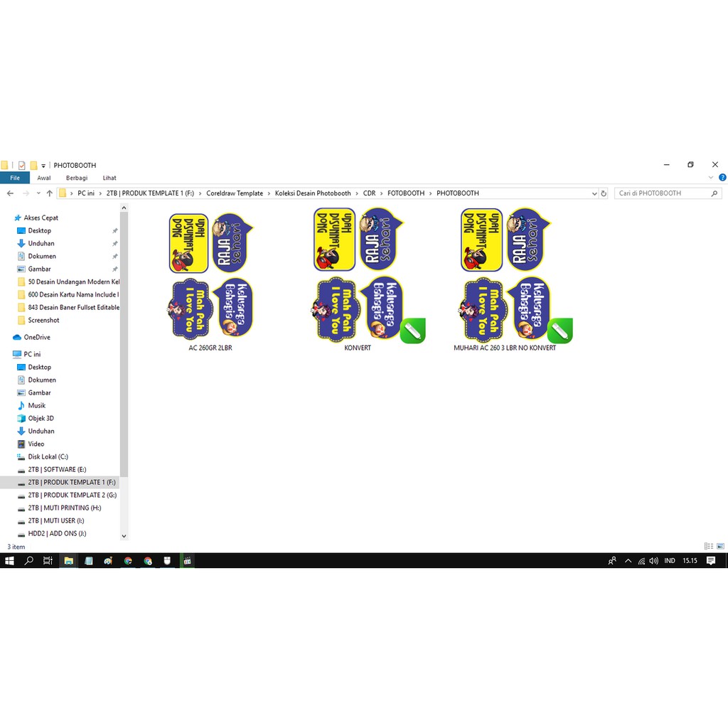Viewport: 728px width, 728px height.
Task: Select 2TB | PRODUK TEMPLATE 2 (G:) drive
Action: 67,496
